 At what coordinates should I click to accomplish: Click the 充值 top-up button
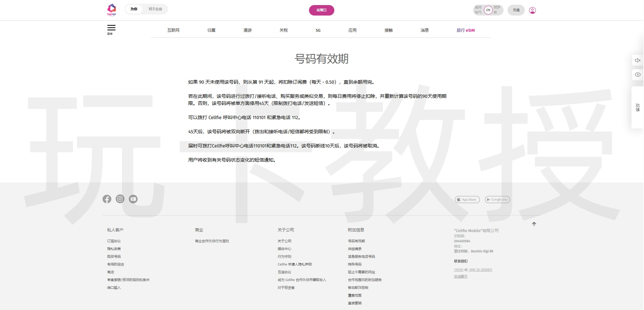516,10
